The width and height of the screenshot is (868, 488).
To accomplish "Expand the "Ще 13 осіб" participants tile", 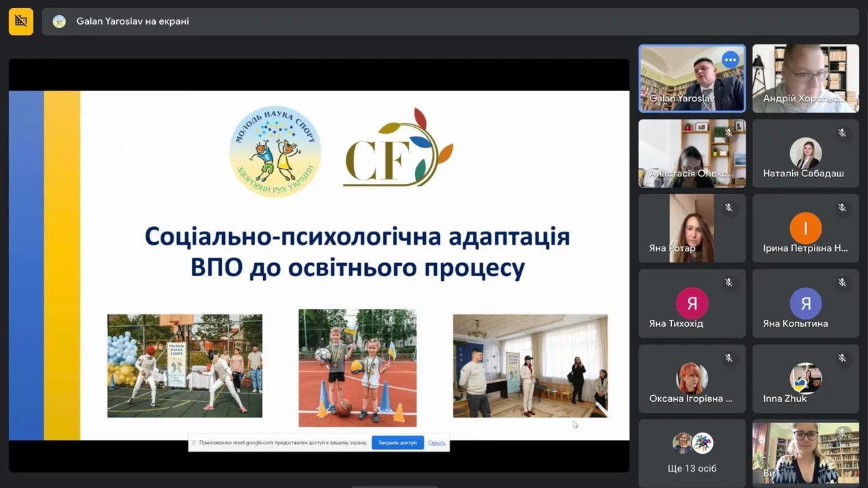I will coord(692,452).
